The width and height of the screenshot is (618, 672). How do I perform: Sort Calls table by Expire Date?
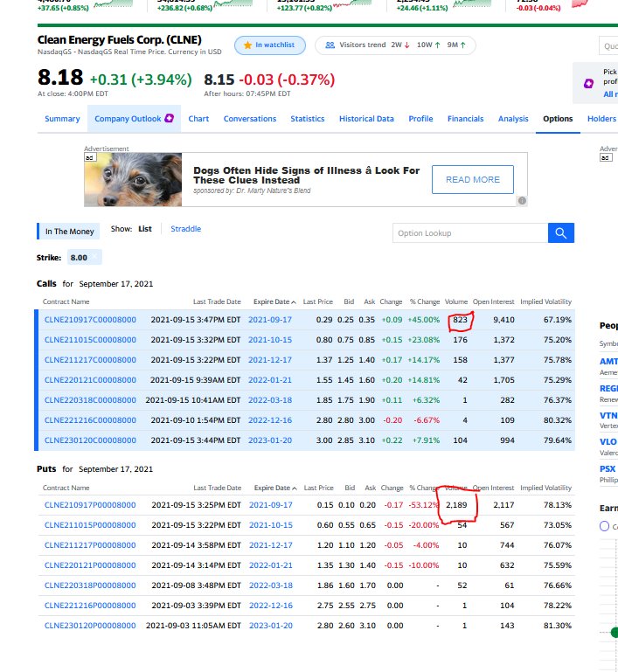point(274,301)
